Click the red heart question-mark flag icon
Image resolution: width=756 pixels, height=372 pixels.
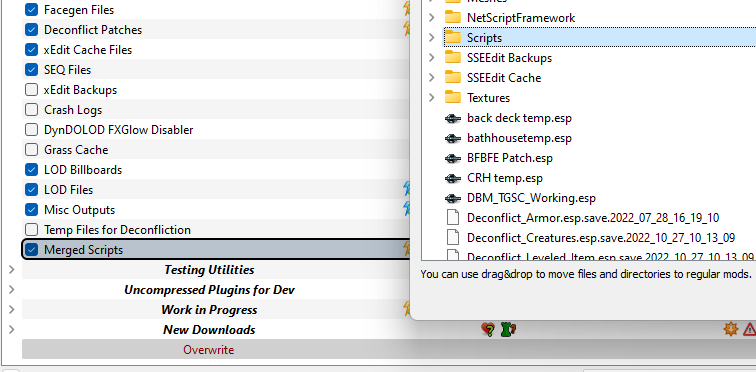[x=488, y=330]
